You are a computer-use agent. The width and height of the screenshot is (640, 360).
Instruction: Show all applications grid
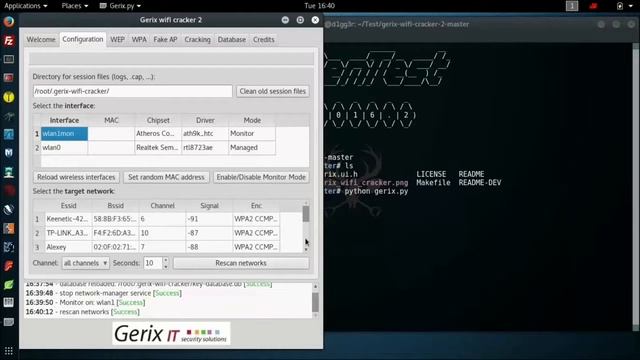tap(9, 351)
